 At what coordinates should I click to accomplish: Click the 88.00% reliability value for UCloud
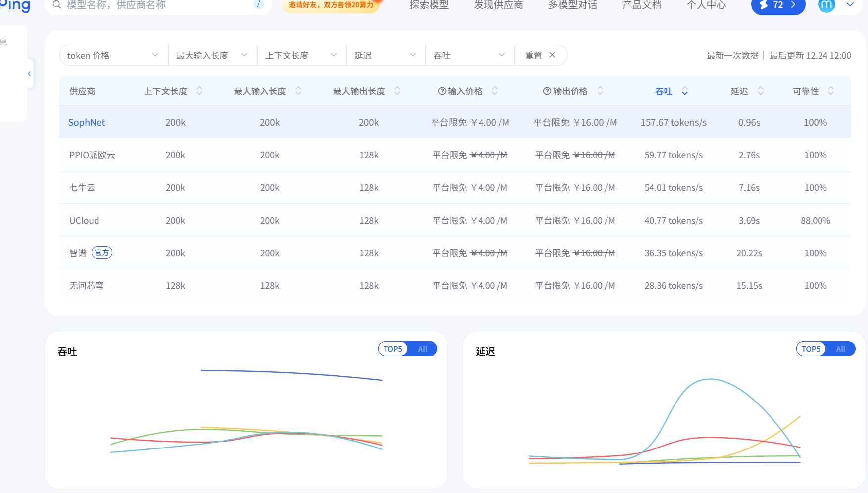pyautogui.click(x=816, y=220)
